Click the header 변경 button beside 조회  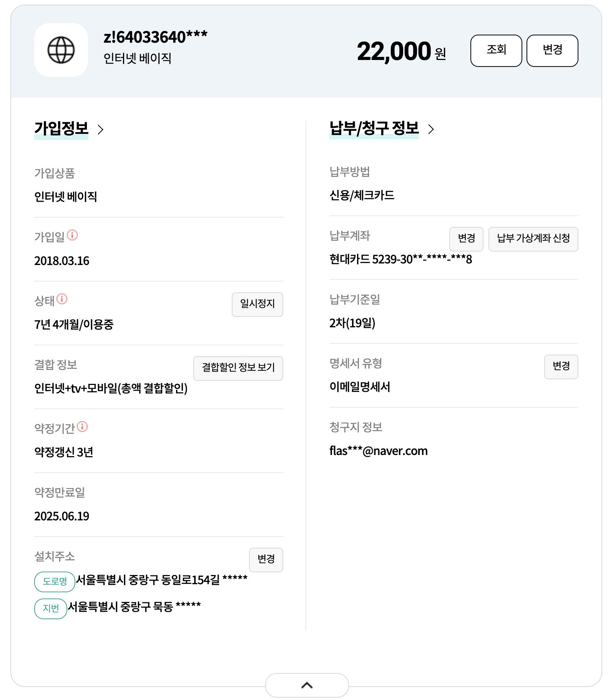[x=552, y=51]
